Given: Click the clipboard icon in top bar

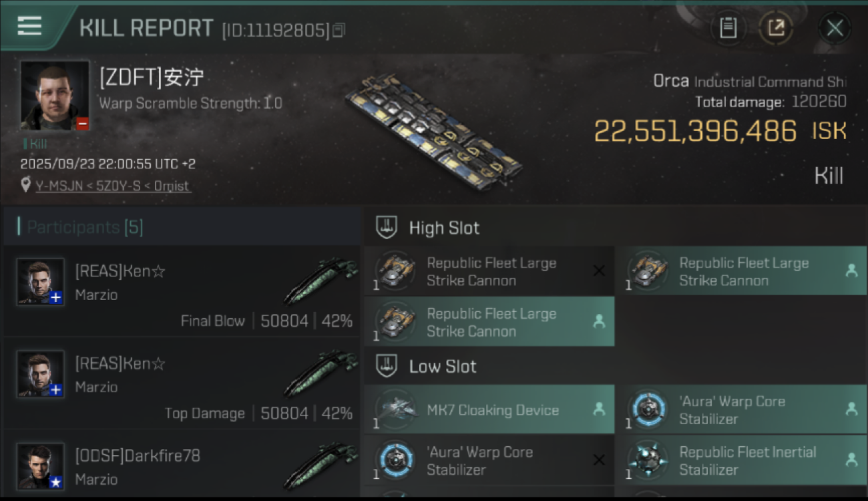Looking at the screenshot, I should click(728, 28).
